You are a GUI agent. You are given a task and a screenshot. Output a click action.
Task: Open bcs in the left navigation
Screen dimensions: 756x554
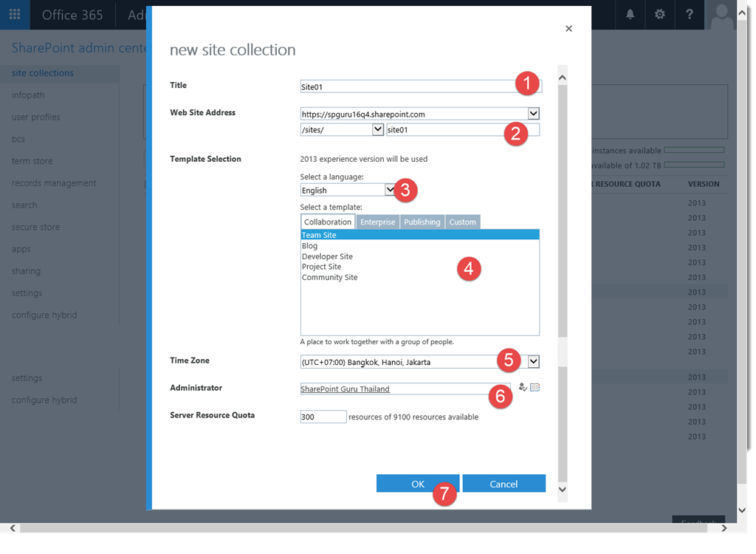[18, 139]
